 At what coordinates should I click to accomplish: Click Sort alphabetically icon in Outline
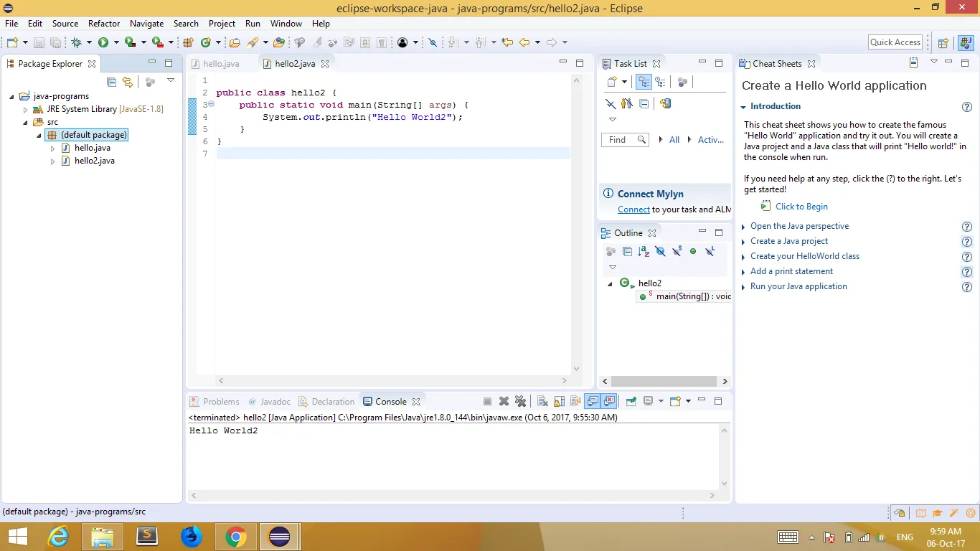(644, 251)
